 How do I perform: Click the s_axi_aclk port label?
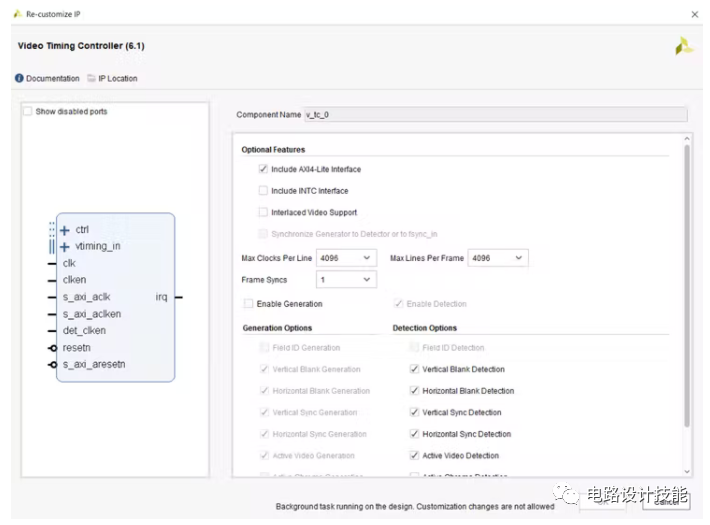(86, 297)
